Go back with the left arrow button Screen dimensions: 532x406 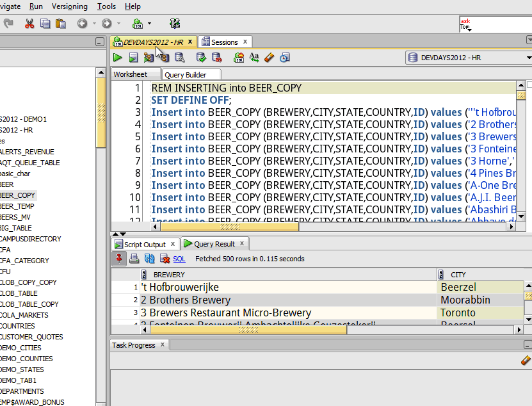tap(82, 24)
